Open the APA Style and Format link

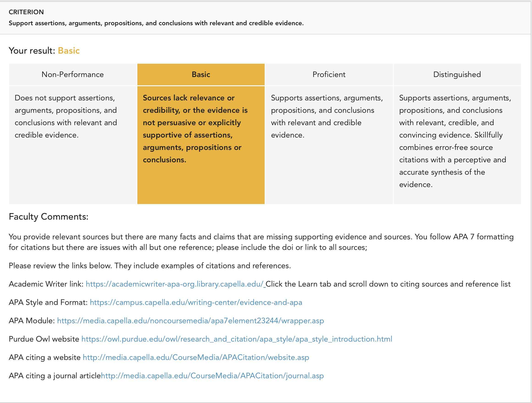tap(196, 302)
